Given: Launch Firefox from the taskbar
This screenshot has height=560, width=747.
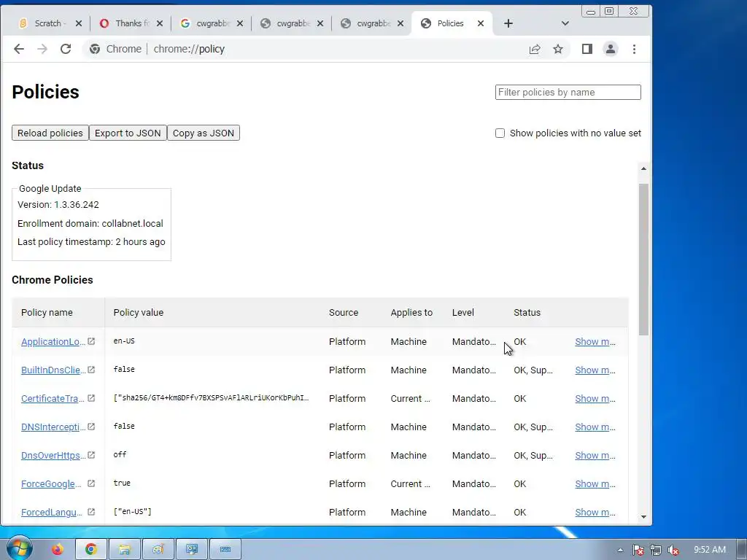Looking at the screenshot, I should pyautogui.click(x=57, y=550).
